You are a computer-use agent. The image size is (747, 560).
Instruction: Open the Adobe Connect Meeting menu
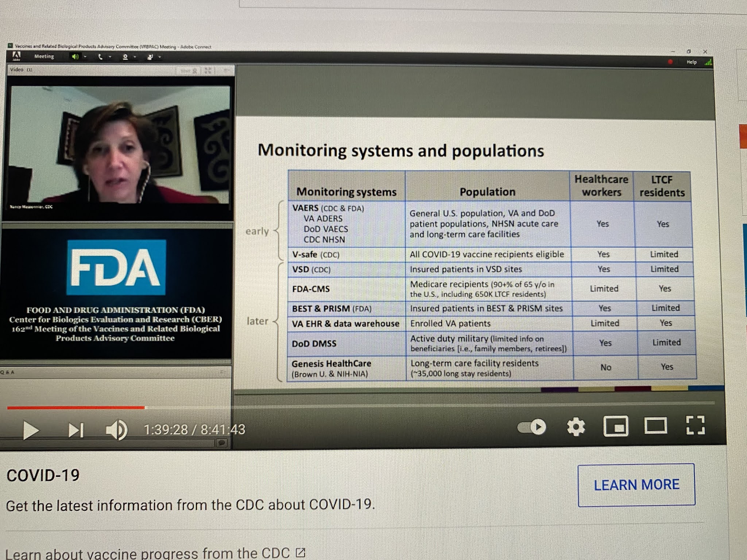point(44,57)
